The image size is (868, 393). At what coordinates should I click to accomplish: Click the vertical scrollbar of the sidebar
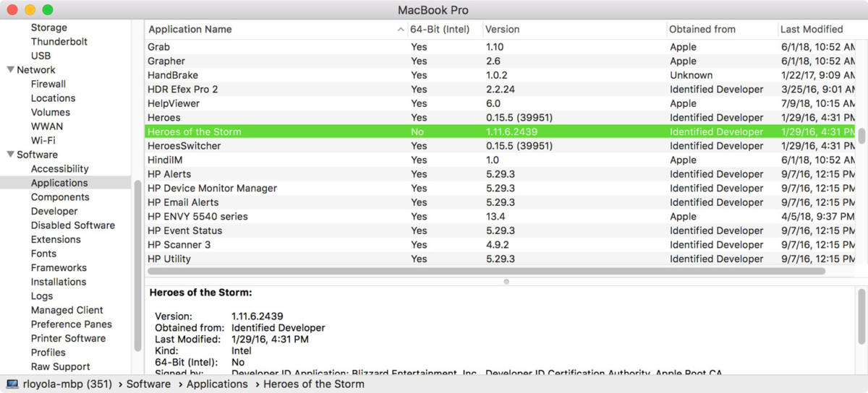(x=137, y=264)
